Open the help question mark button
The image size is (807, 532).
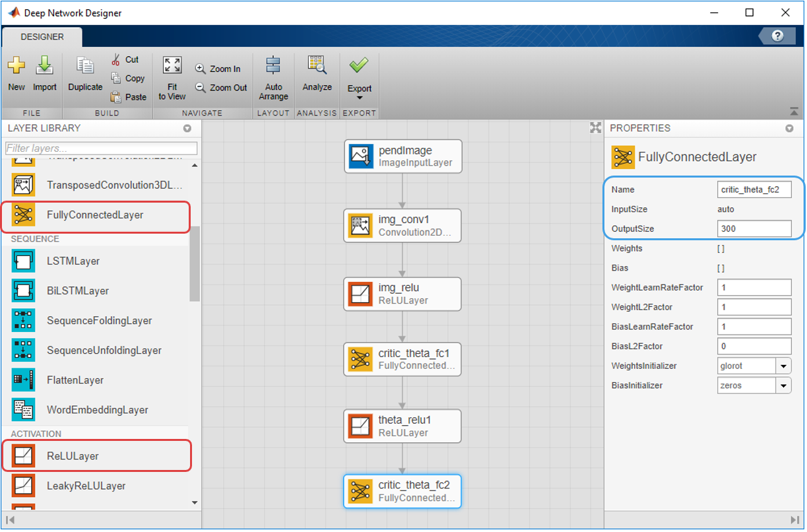pos(777,36)
